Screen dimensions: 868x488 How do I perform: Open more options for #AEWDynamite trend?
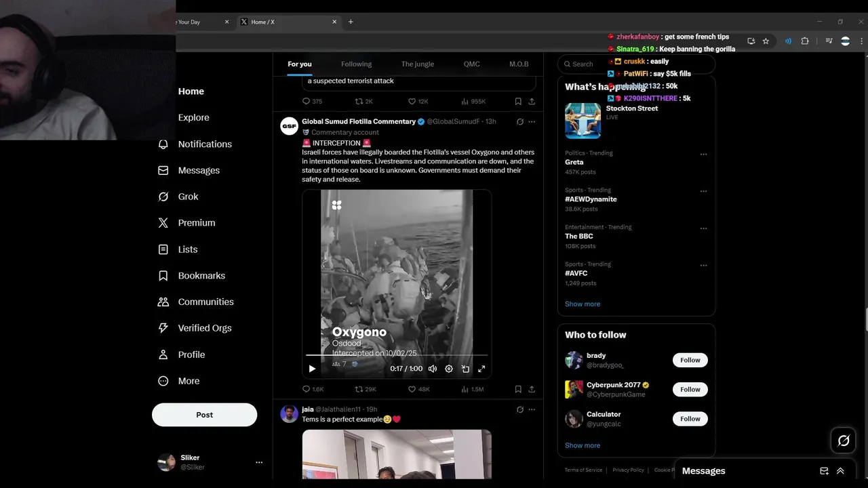click(703, 191)
